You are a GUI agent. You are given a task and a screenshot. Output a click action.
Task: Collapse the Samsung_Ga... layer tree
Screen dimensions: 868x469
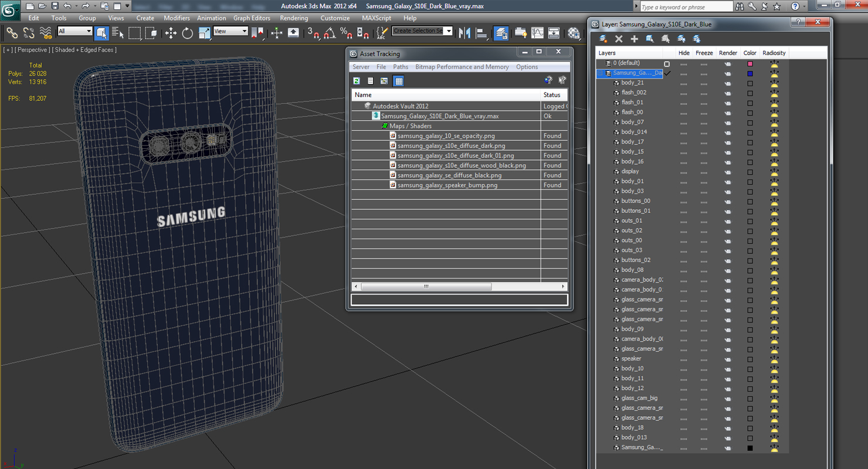point(601,73)
